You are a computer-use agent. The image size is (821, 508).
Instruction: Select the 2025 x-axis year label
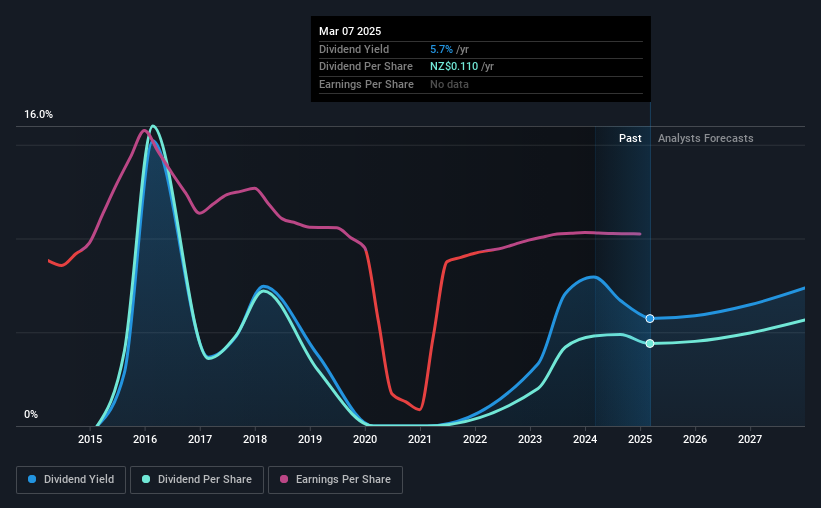click(x=640, y=439)
